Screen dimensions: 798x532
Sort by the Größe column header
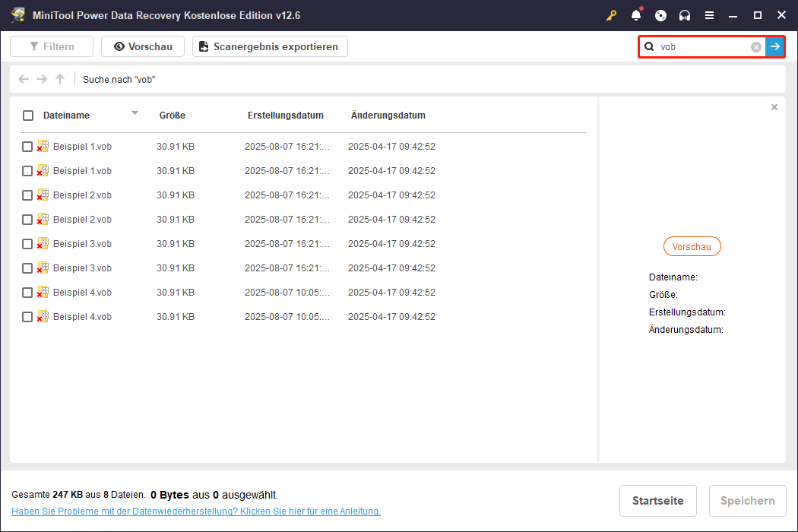pos(172,116)
